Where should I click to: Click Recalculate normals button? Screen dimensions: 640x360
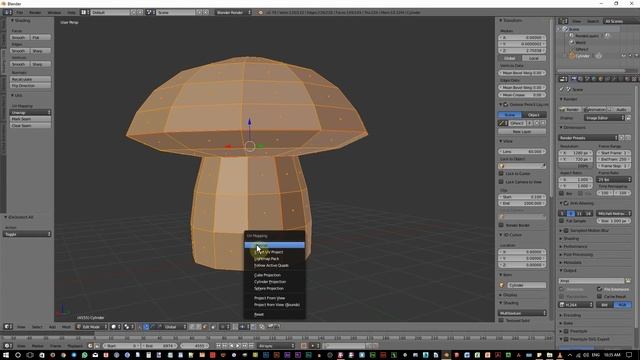coord(30,79)
